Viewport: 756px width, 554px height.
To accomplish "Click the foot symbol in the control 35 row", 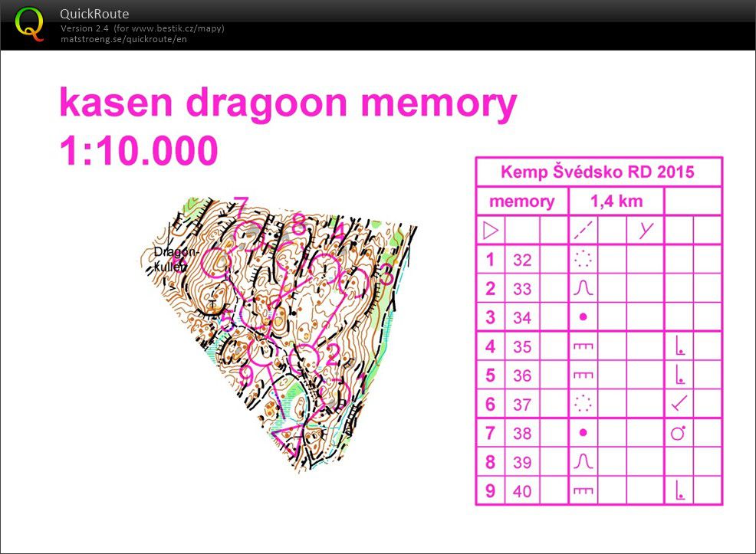I will pos(680,346).
